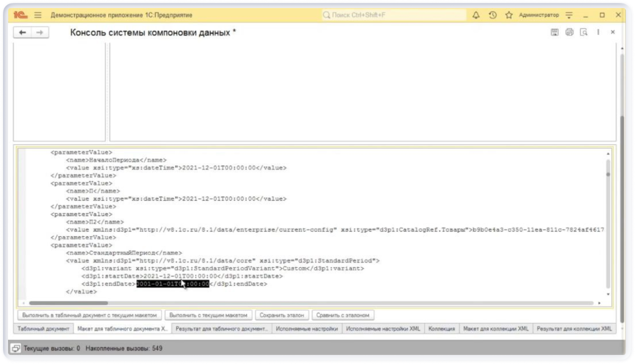Click the save diskette icon
The image size is (635, 364).
[x=554, y=32]
